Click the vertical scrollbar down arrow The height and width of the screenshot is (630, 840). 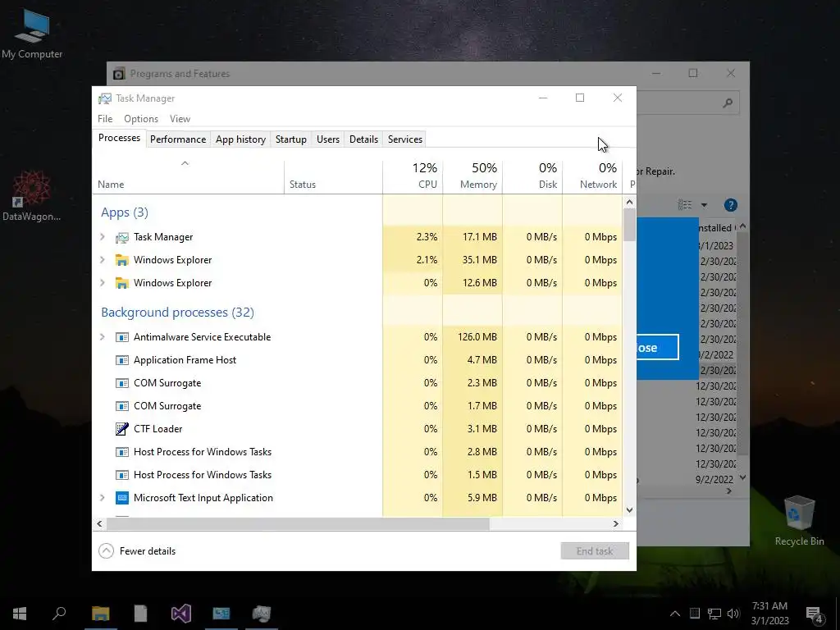coord(629,510)
